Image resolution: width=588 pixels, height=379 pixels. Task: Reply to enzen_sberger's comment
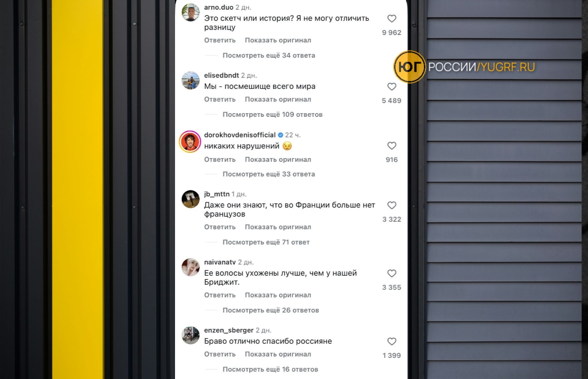[x=220, y=354]
